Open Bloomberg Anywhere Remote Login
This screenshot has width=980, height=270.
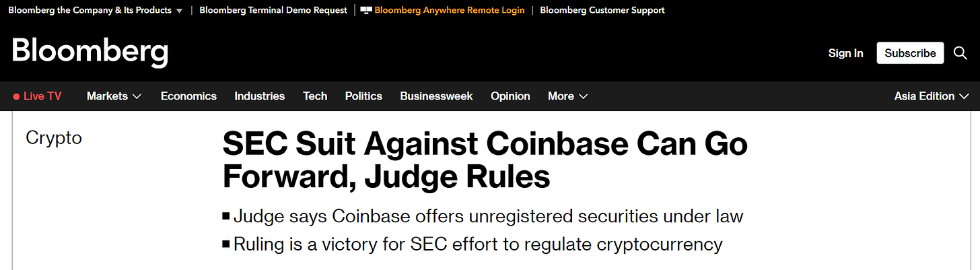tap(449, 10)
